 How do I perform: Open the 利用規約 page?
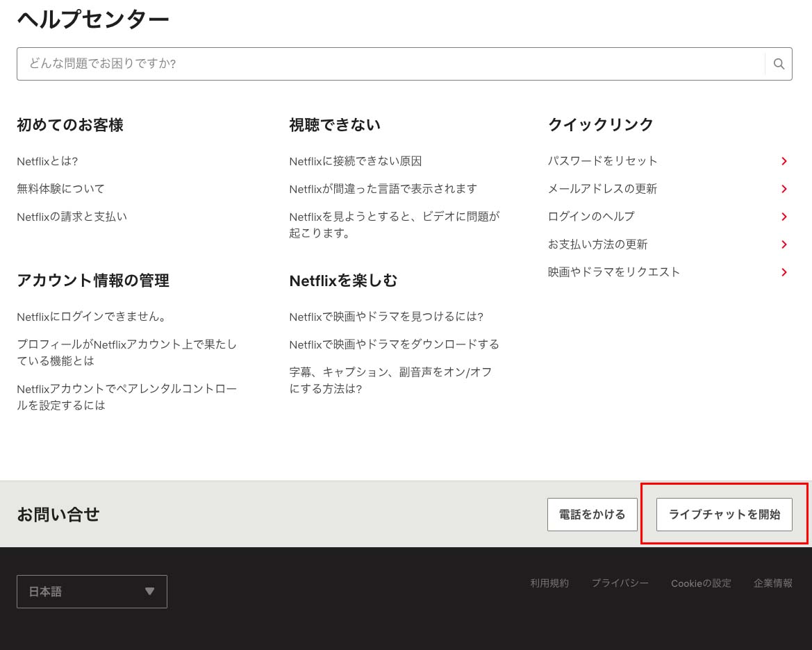coord(549,583)
